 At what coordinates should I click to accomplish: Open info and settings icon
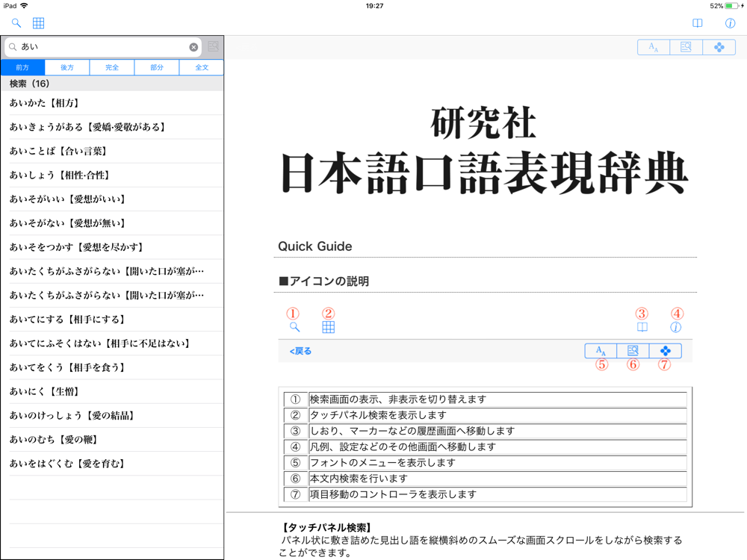(730, 23)
